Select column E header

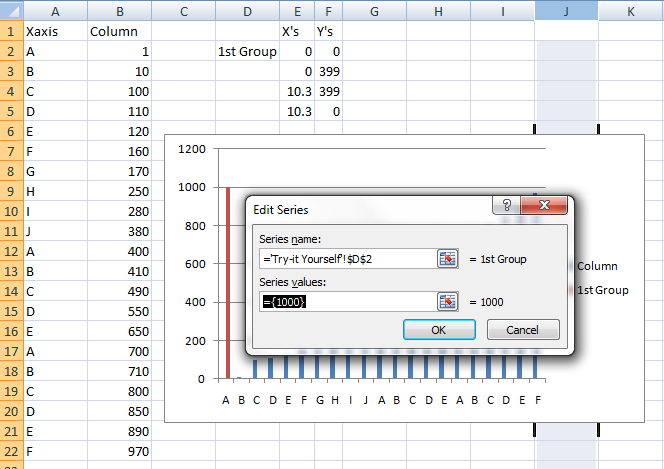click(x=297, y=11)
